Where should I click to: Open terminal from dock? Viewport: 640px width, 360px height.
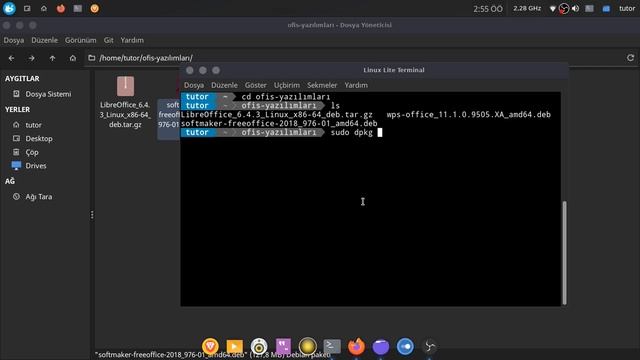(332, 346)
